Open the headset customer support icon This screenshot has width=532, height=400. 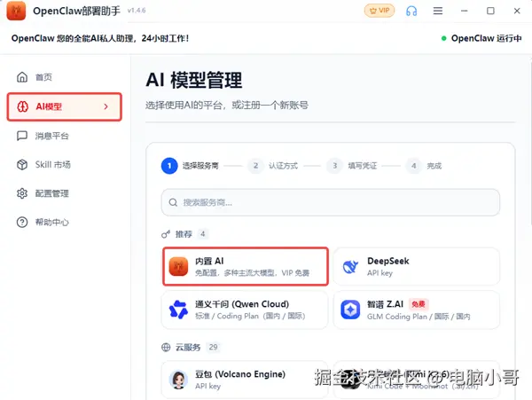point(411,11)
